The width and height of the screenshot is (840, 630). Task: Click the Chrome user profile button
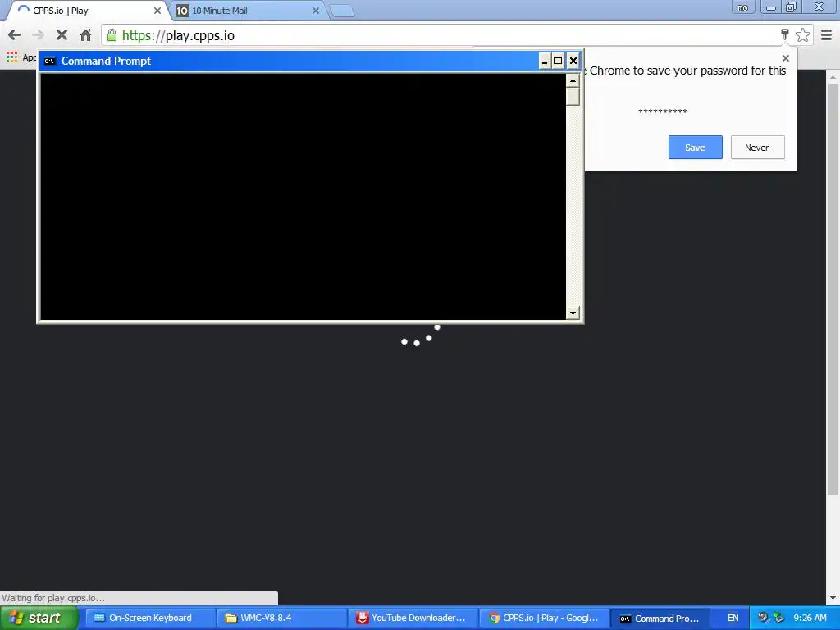[743, 7]
